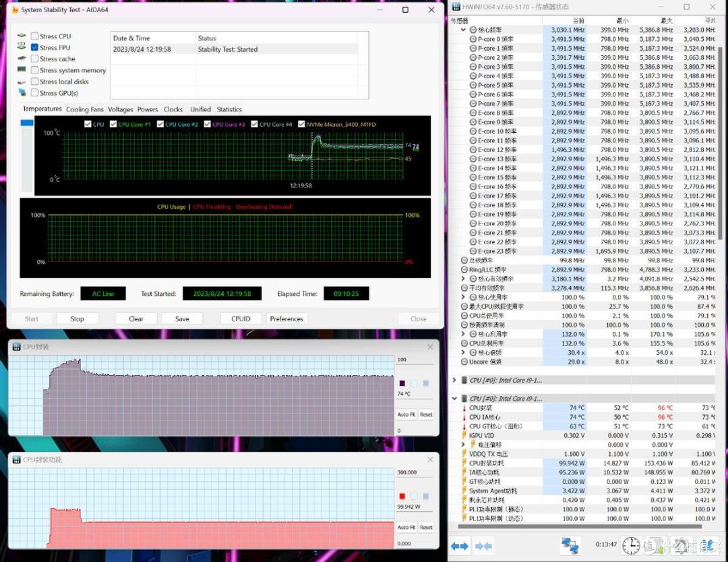This screenshot has width=728, height=562.
Task: Switch to the Voltages tab
Action: 120,109
